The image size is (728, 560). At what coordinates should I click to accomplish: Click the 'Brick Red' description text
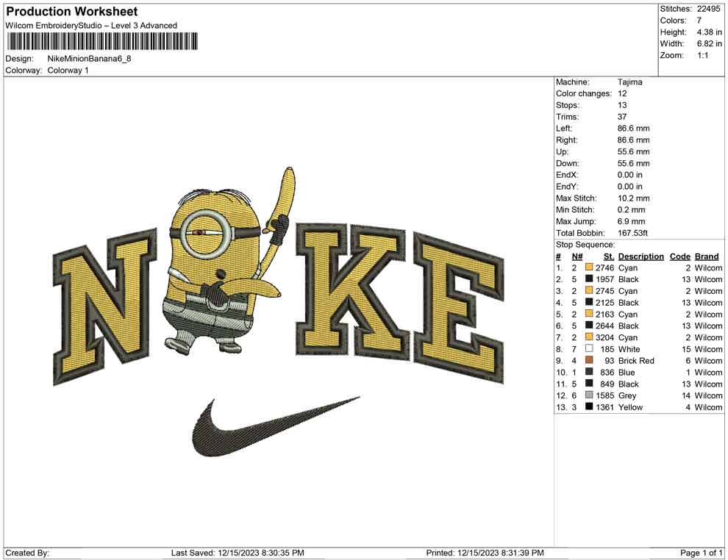tap(636, 361)
